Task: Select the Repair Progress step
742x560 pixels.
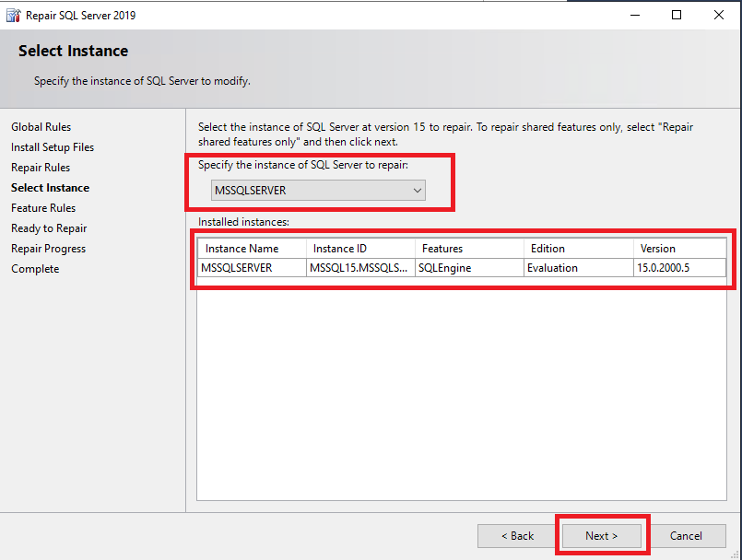Action: click(48, 249)
